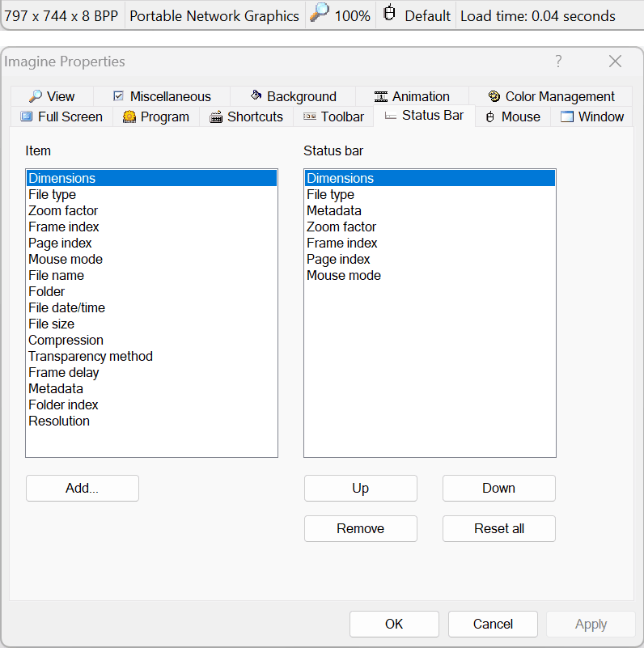Image resolution: width=644 pixels, height=648 pixels.
Task: Click the Remove button
Action: point(361,528)
